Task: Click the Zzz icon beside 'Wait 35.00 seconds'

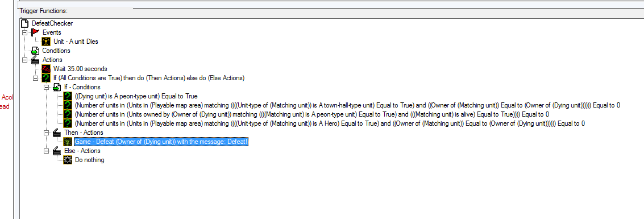Action: point(47,69)
